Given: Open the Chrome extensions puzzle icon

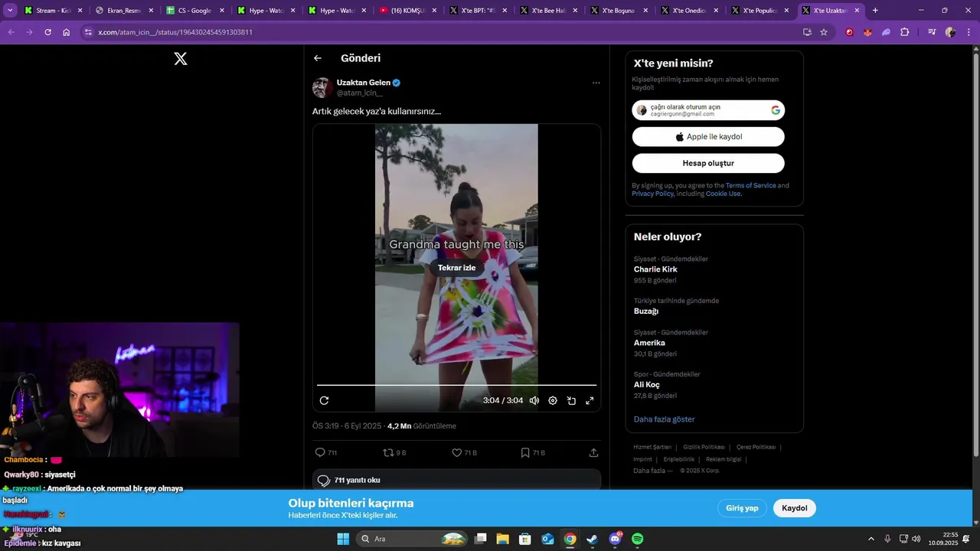Looking at the screenshot, I should coord(905,32).
